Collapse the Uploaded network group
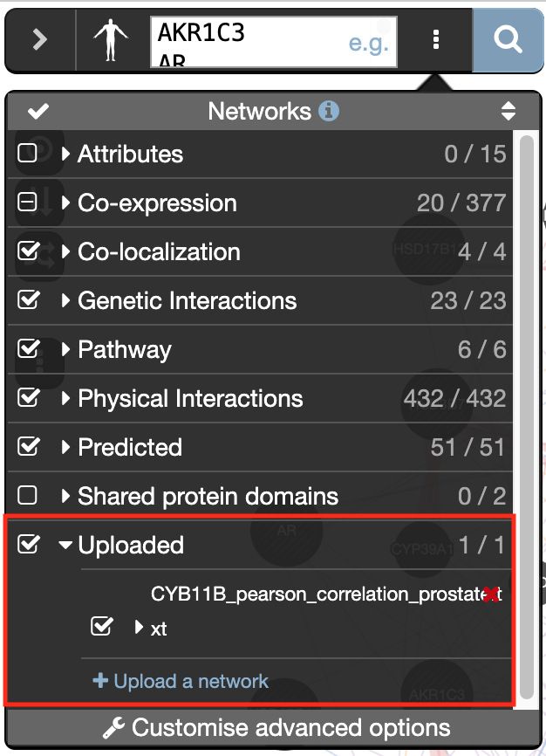Image resolution: width=546 pixels, height=756 pixels. (65, 546)
